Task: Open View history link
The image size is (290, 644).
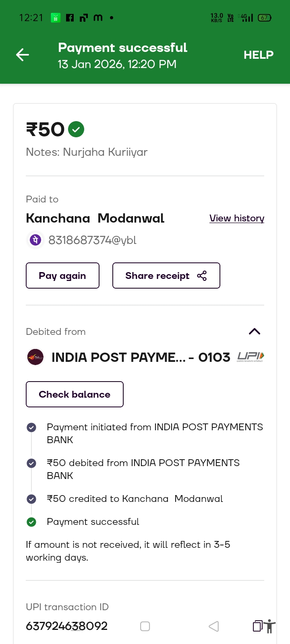Action: click(237, 218)
